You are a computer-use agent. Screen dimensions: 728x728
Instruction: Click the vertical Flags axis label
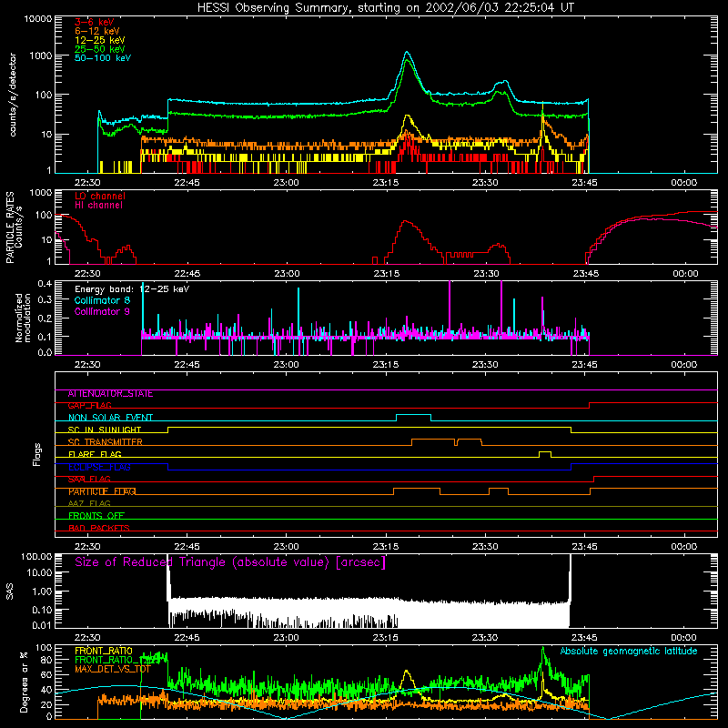tap(37, 454)
